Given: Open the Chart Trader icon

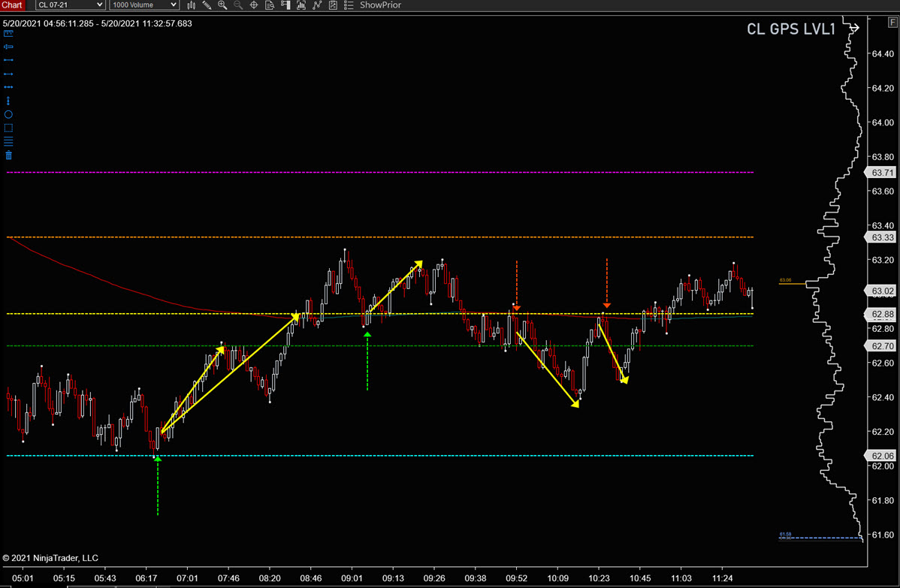Looking at the screenshot, I should (x=285, y=5).
